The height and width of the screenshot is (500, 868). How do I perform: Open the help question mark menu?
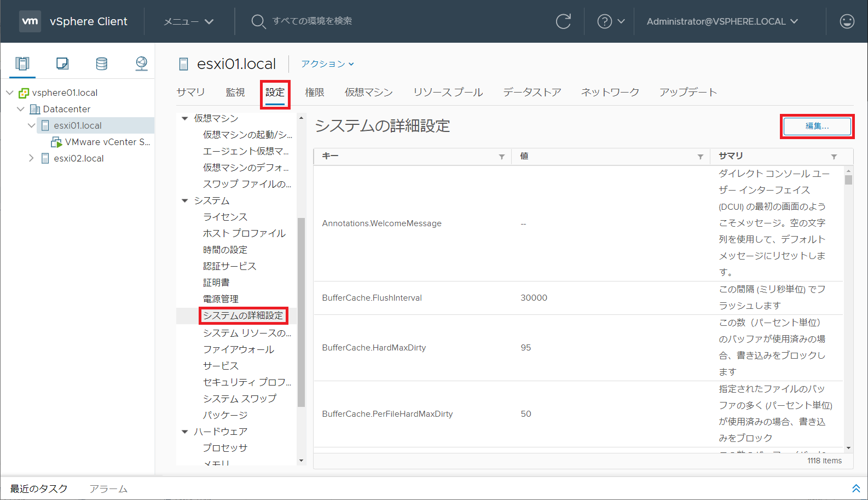pyautogui.click(x=610, y=21)
